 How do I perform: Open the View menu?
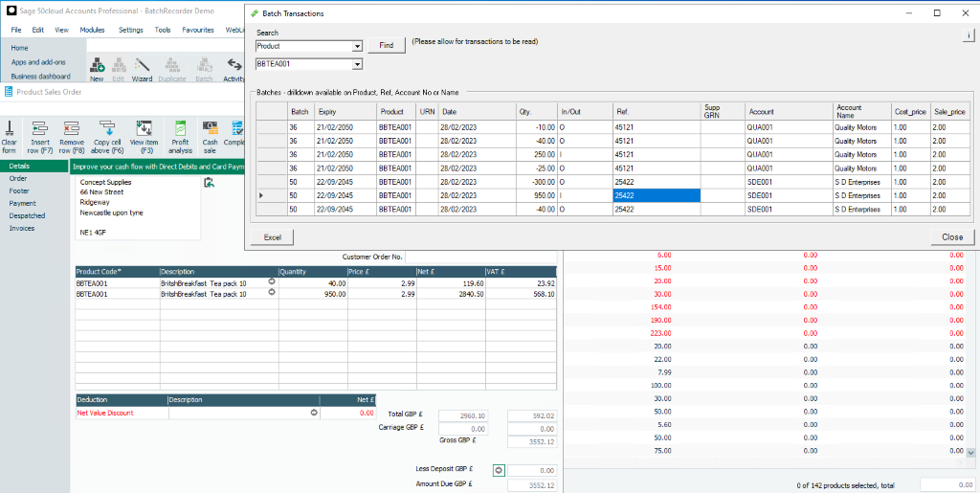[x=61, y=30]
